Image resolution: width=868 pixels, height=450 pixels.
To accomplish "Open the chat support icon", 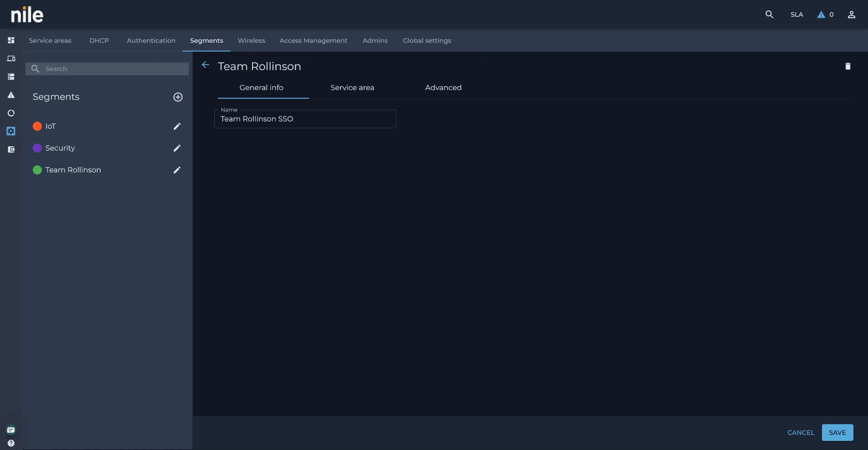I will (x=11, y=430).
